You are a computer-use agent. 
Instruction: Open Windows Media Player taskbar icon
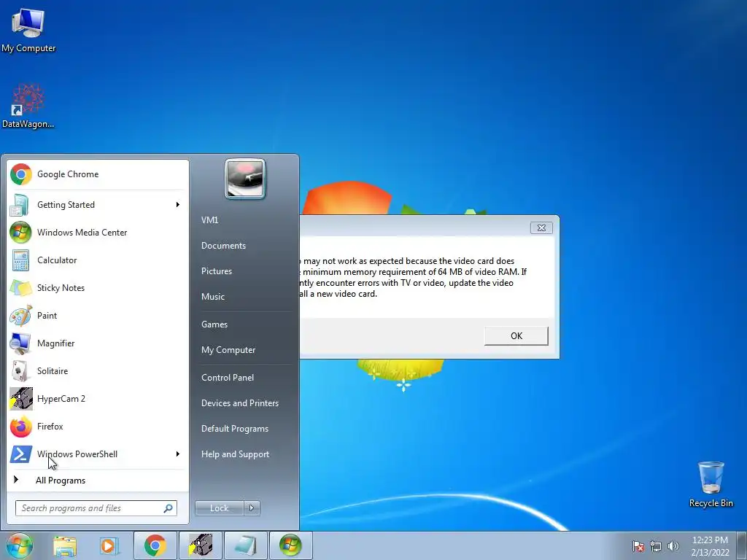pyautogui.click(x=109, y=545)
